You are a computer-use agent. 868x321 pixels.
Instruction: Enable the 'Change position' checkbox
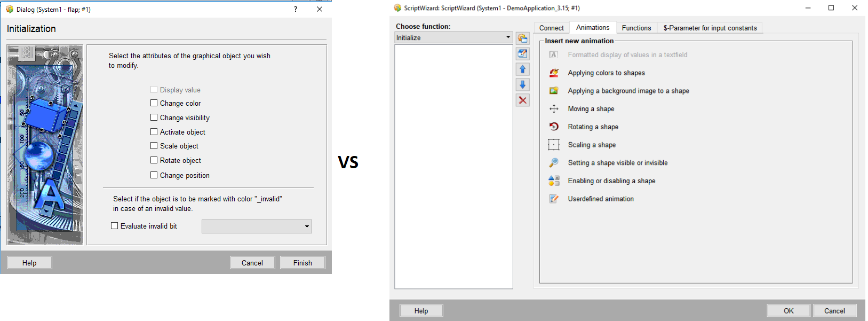point(154,175)
